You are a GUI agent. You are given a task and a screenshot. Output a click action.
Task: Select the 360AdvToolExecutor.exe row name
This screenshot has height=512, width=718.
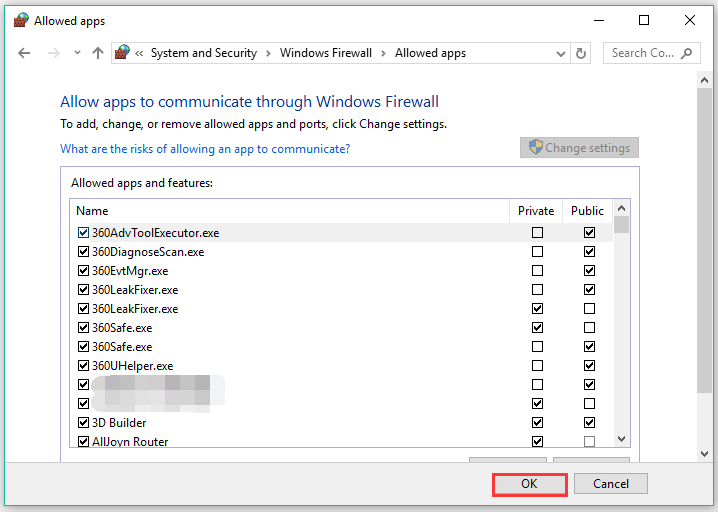coord(156,233)
